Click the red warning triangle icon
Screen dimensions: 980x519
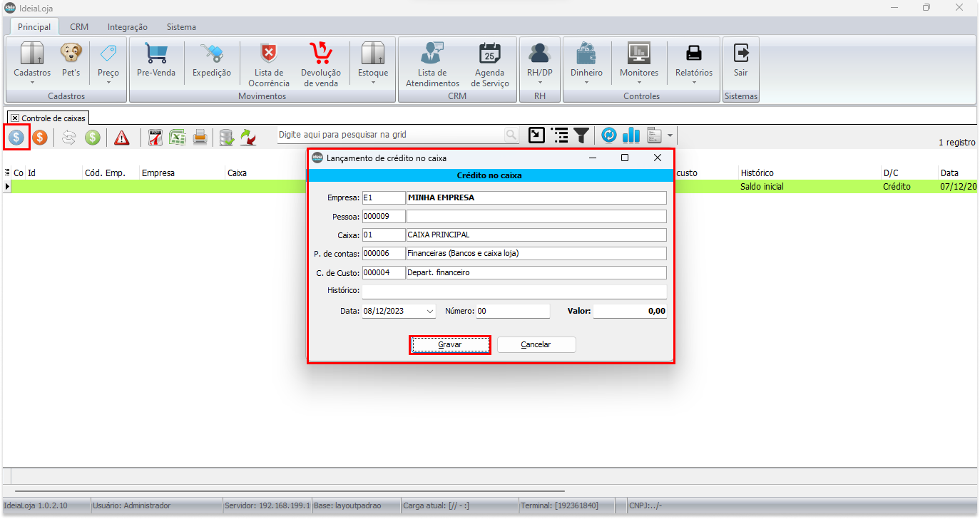click(x=122, y=137)
